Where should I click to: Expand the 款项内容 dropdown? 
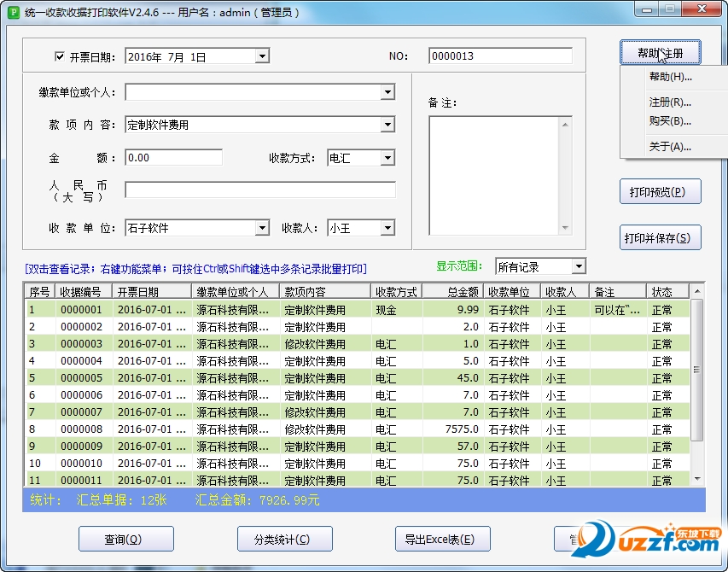[387, 125]
